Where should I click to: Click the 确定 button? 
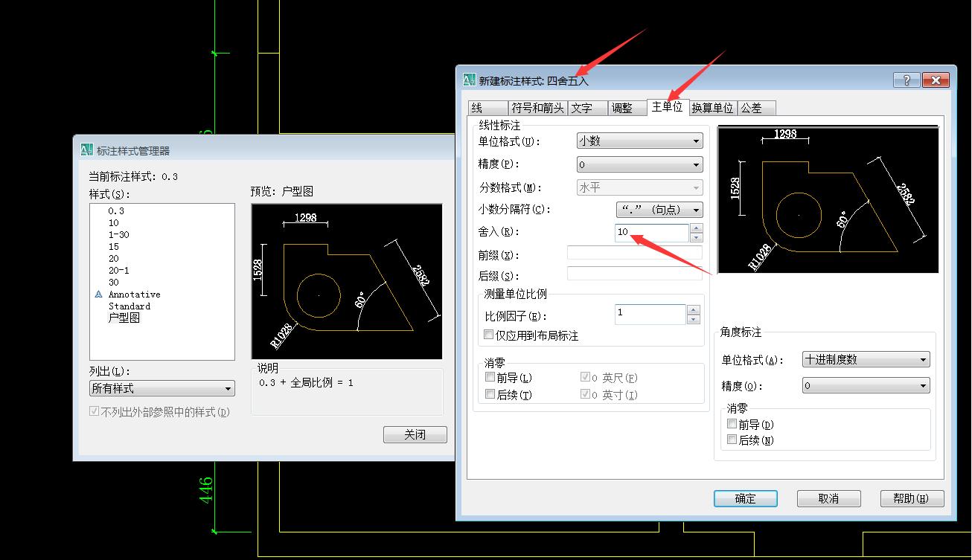pos(745,498)
